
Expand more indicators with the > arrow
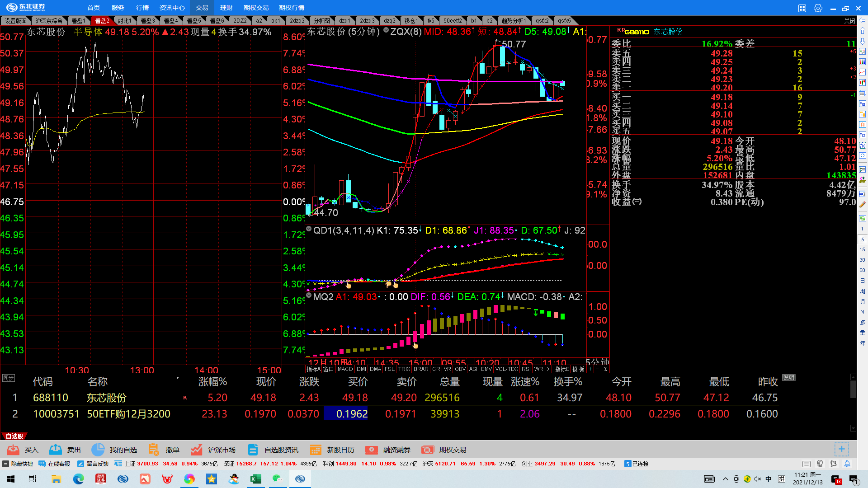tap(548, 369)
